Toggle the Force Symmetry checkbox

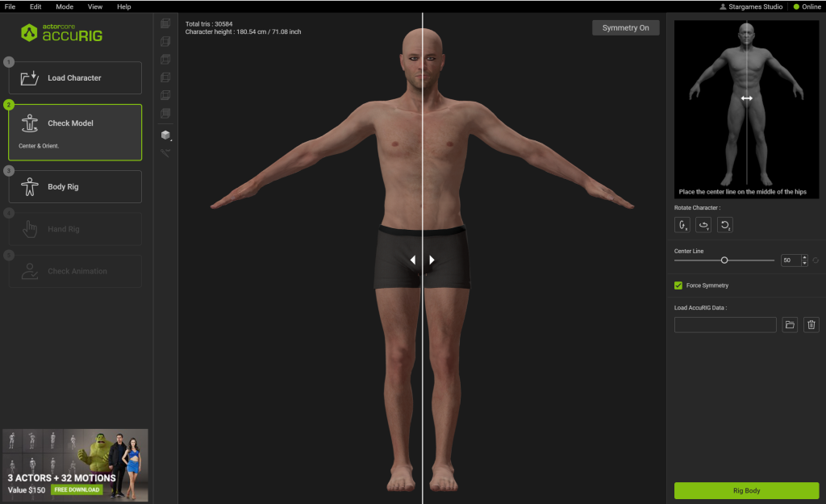click(x=678, y=285)
